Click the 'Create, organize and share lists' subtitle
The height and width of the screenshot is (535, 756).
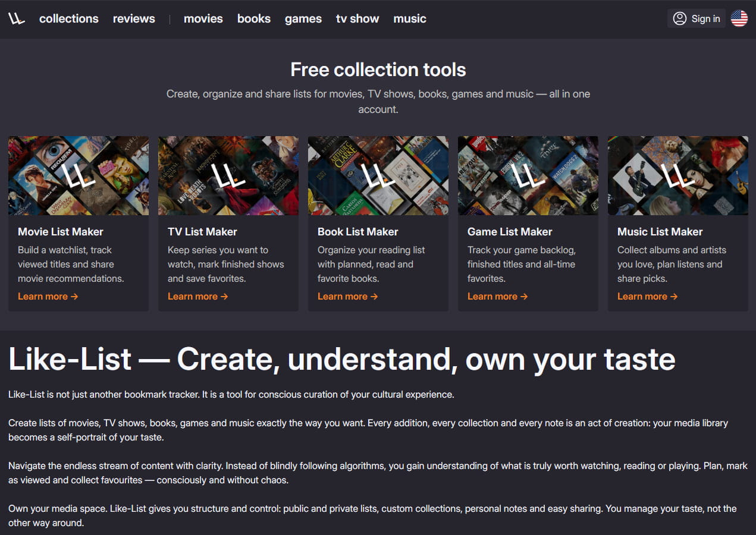pos(378,102)
